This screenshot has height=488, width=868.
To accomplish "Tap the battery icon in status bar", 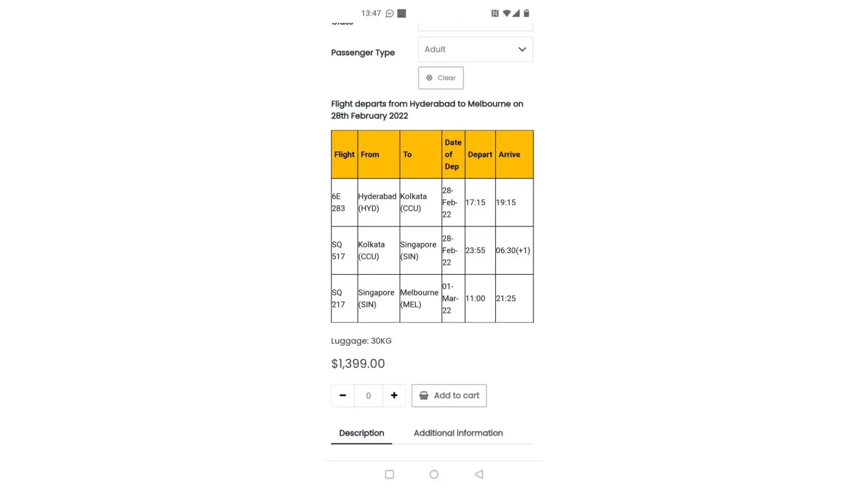I will 526,13.
